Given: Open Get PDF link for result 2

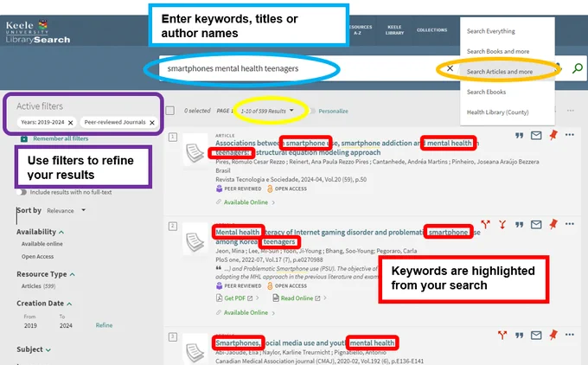Looking at the screenshot, I should pyautogui.click(x=238, y=298).
